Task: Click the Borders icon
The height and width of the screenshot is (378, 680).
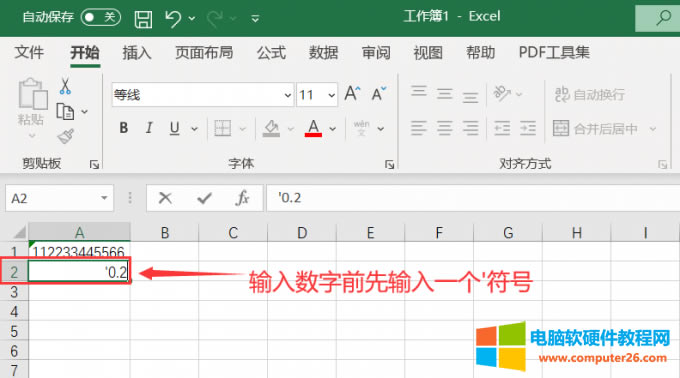Action: pos(222,128)
